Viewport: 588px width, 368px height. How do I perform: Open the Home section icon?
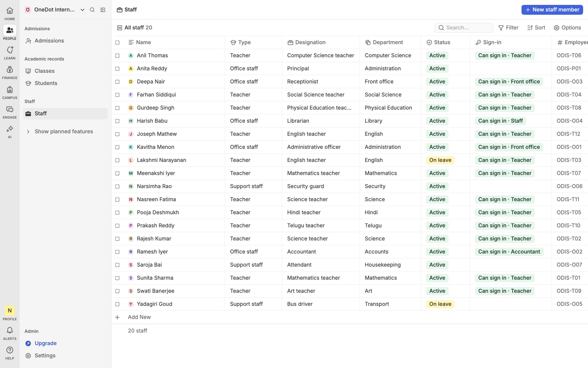[10, 11]
